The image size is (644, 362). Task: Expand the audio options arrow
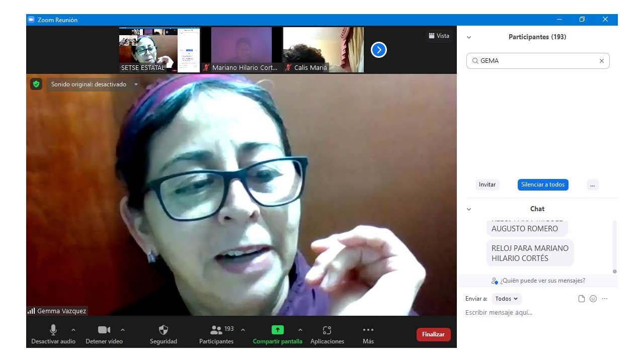(x=73, y=330)
